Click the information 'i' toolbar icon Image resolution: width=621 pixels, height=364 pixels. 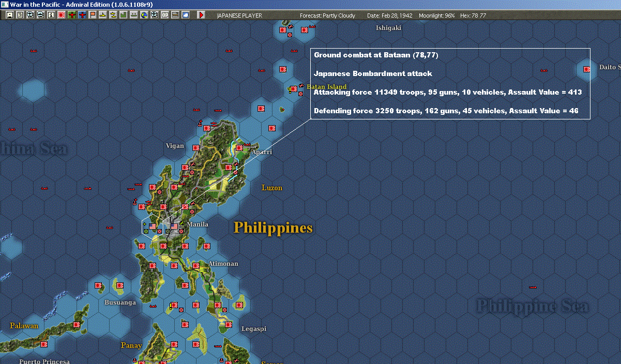pos(51,15)
